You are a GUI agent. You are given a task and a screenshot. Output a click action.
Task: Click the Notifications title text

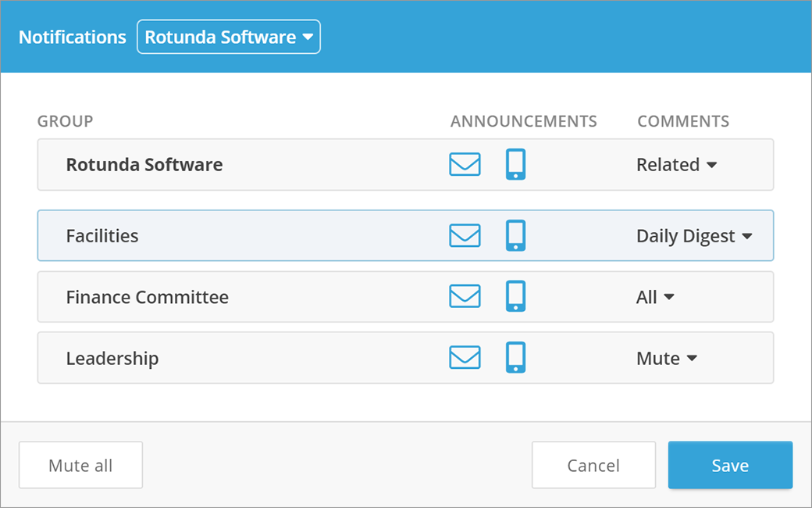tap(73, 37)
